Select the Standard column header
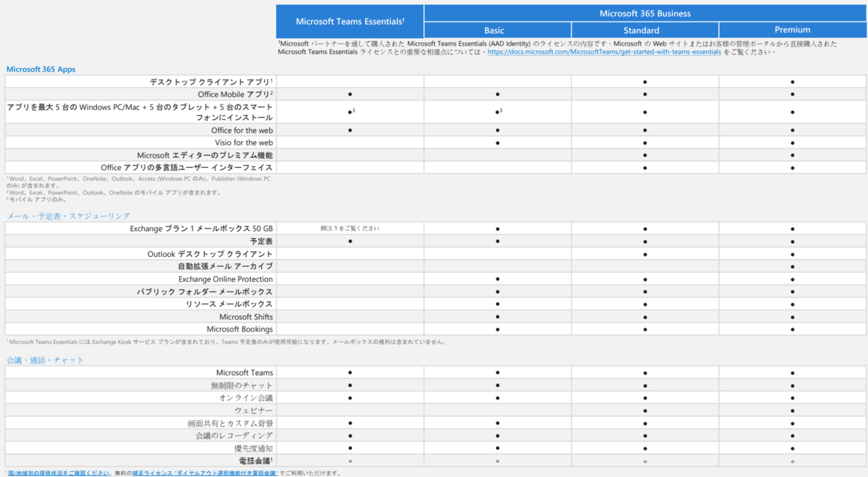The height and width of the screenshot is (477, 868). click(x=645, y=30)
